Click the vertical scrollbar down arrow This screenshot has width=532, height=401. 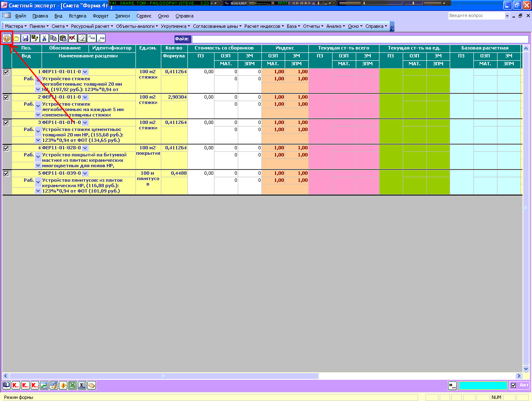coord(526,369)
